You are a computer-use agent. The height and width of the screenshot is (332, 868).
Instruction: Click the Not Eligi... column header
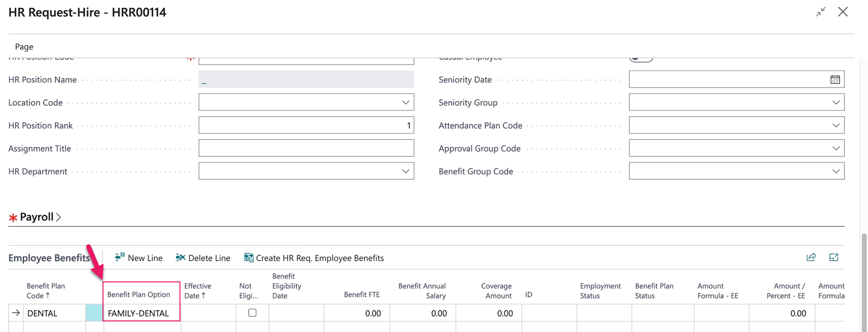coord(248,291)
